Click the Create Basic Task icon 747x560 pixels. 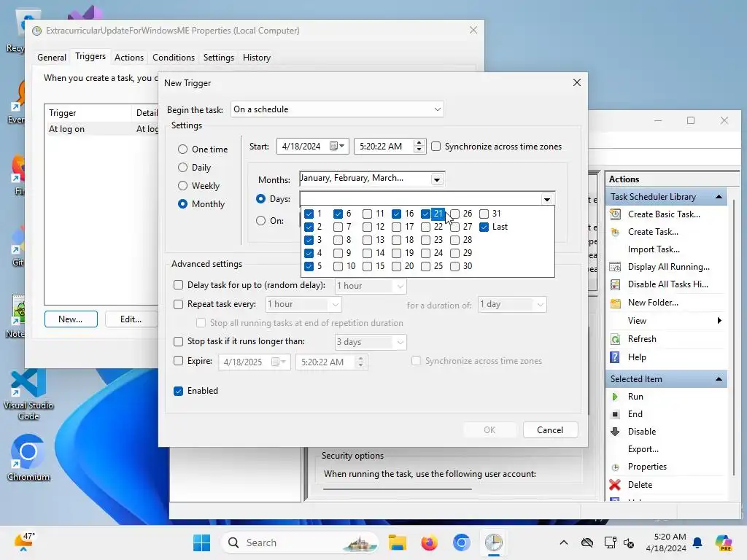(x=616, y=214)
